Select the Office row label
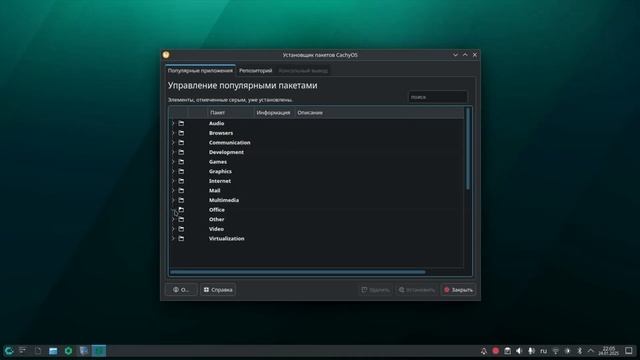The width and height of the screenshot is (640, 360). [x=217, y=210]
